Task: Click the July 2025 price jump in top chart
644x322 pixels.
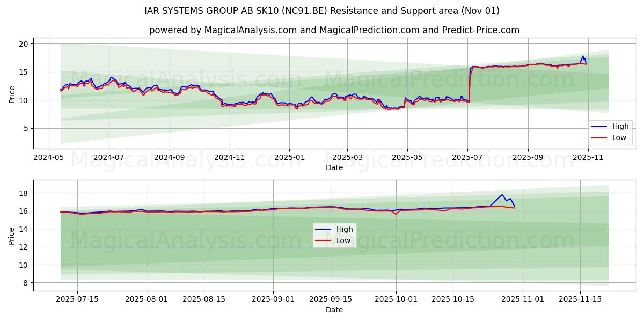Action: [470, 83]
